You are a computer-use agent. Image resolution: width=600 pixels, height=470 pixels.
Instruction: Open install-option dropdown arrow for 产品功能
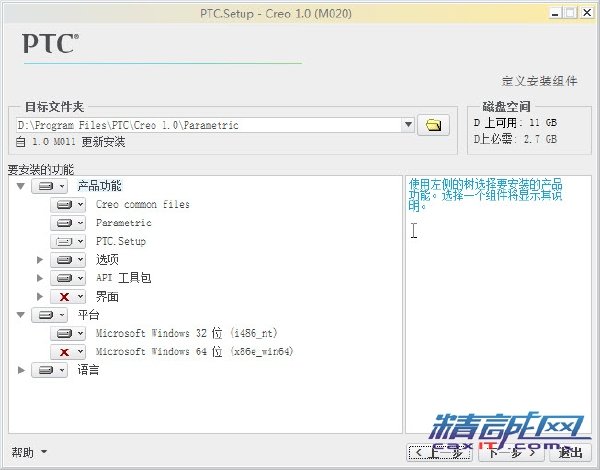point(62,186)
